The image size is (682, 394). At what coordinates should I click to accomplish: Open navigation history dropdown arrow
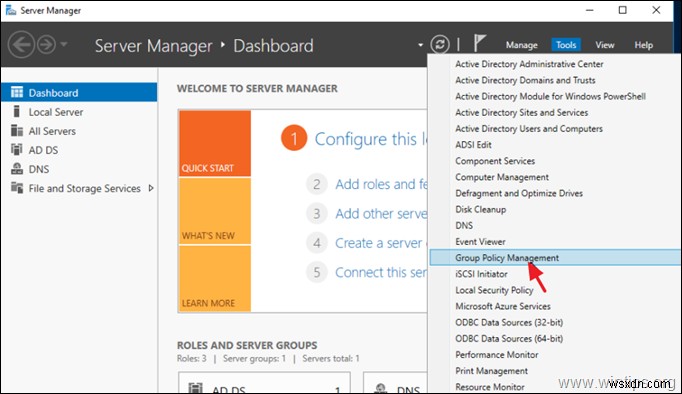pyautogui.click(x=64, y=44)
